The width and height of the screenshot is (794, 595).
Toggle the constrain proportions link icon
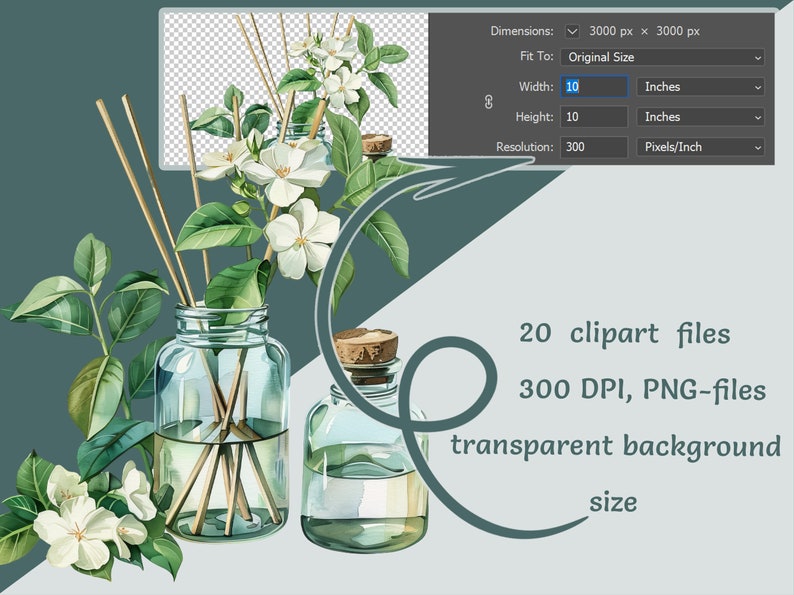point(489,102)
